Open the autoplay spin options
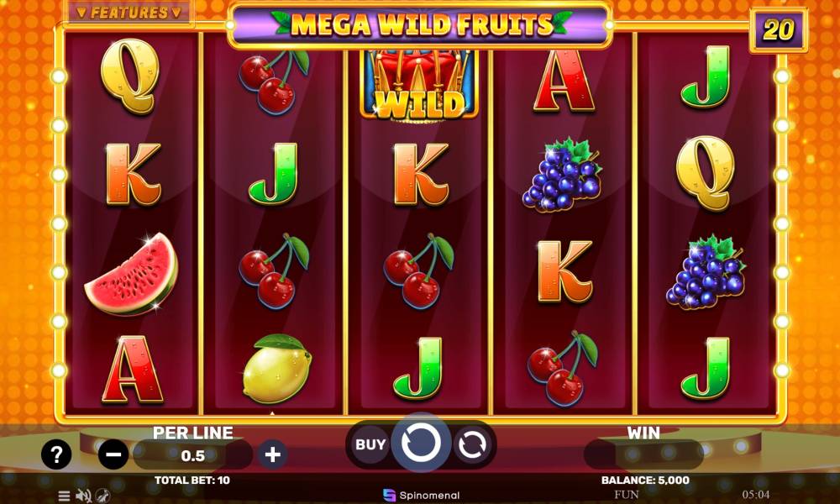The width and height of the screenshot is (840, 504). point(472,444)
